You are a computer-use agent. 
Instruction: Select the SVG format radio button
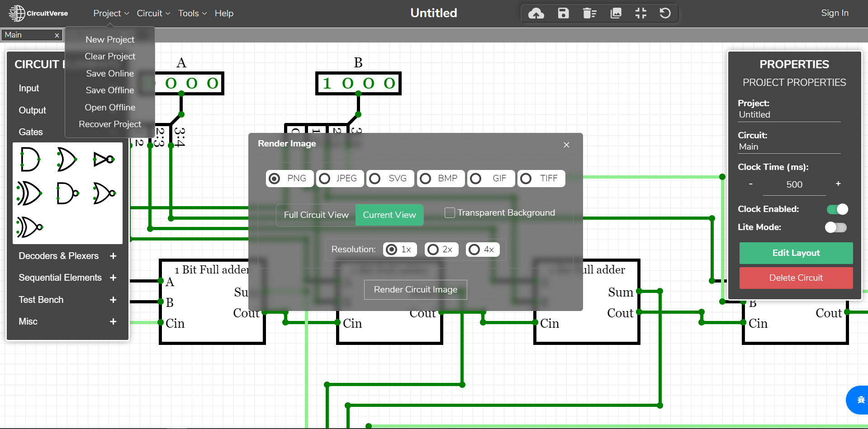tap(375, 179)
